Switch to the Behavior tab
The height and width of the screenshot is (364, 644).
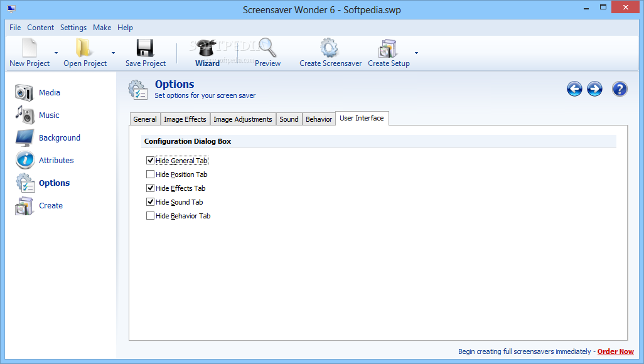[x=319, y=119]
